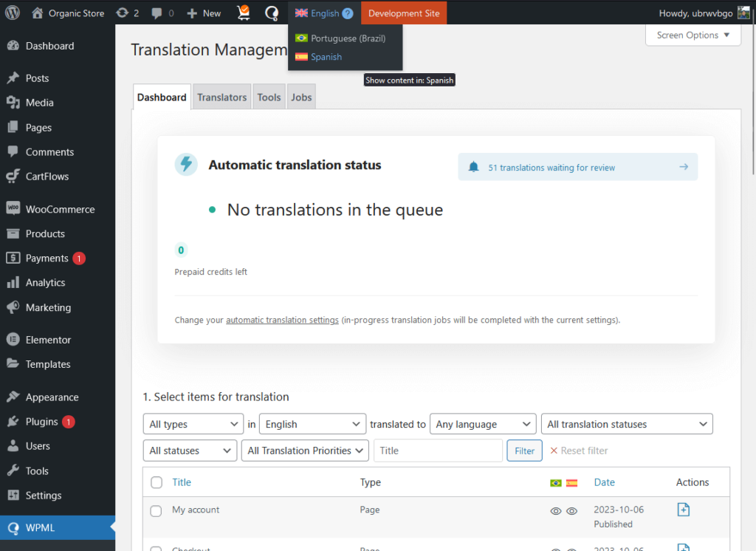Open Organic Store home icon
The height and width of the screenshot is (551, 756).
click(x=37, y=13)
